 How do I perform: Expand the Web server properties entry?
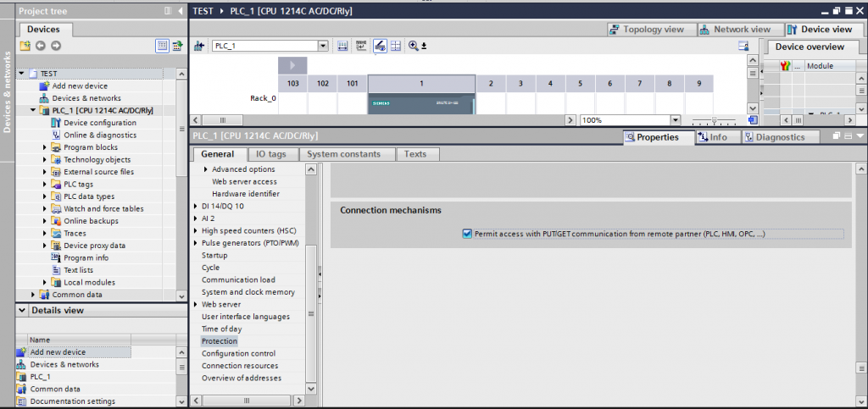pos(196,305)
